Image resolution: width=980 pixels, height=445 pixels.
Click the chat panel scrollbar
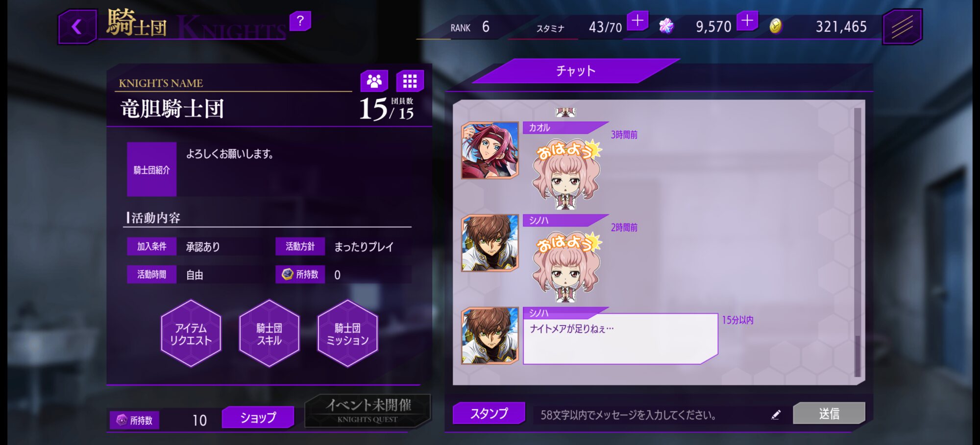click(857, 242)
